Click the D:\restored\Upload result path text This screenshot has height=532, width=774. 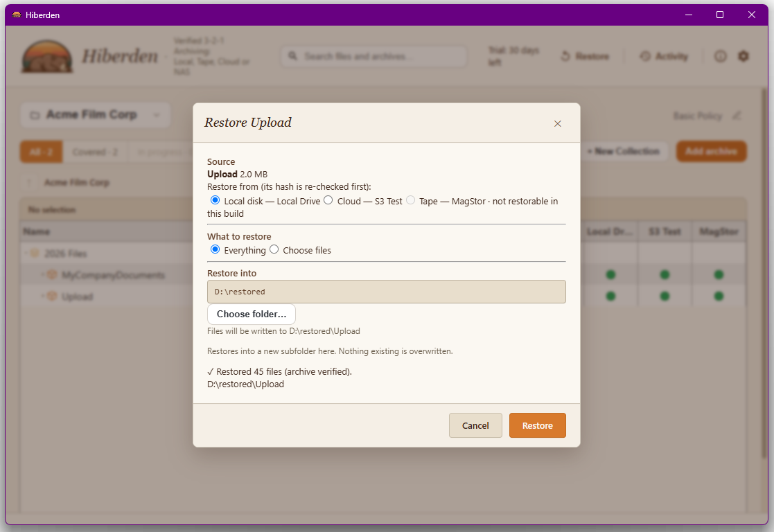point(246,384)
